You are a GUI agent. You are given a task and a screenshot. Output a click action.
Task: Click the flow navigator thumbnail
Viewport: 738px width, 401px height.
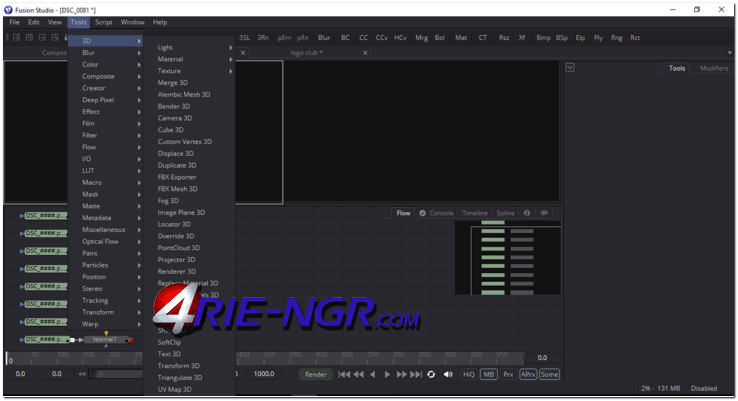507,257
